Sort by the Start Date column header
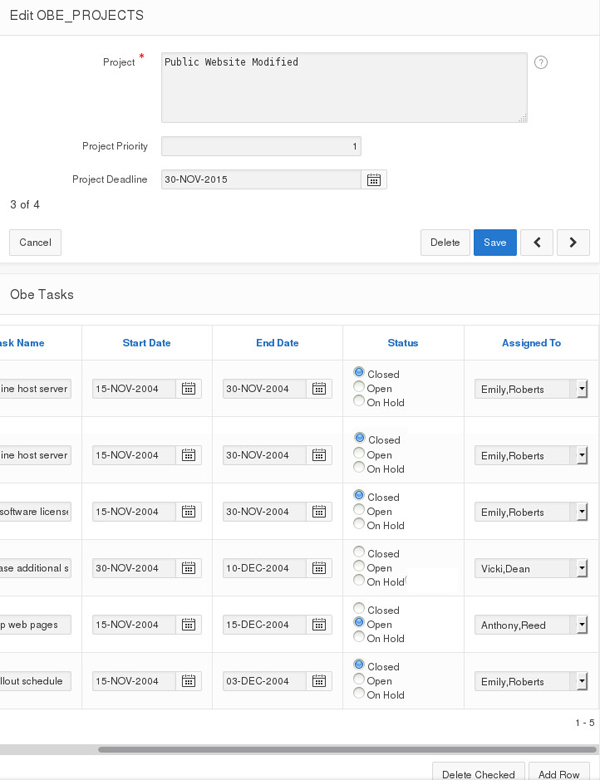 [x=146, y=343]
